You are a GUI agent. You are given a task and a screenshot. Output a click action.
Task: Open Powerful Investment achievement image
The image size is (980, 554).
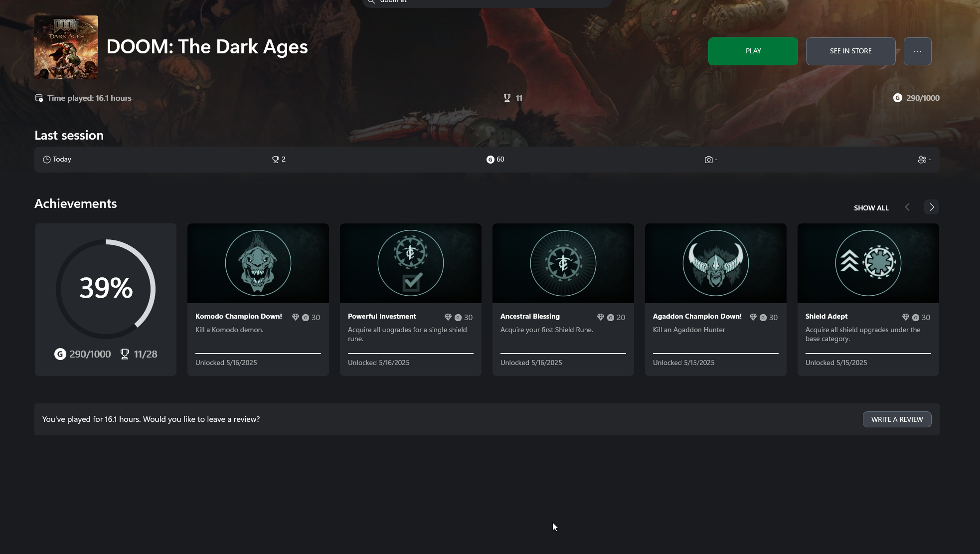tap(411, 263)
